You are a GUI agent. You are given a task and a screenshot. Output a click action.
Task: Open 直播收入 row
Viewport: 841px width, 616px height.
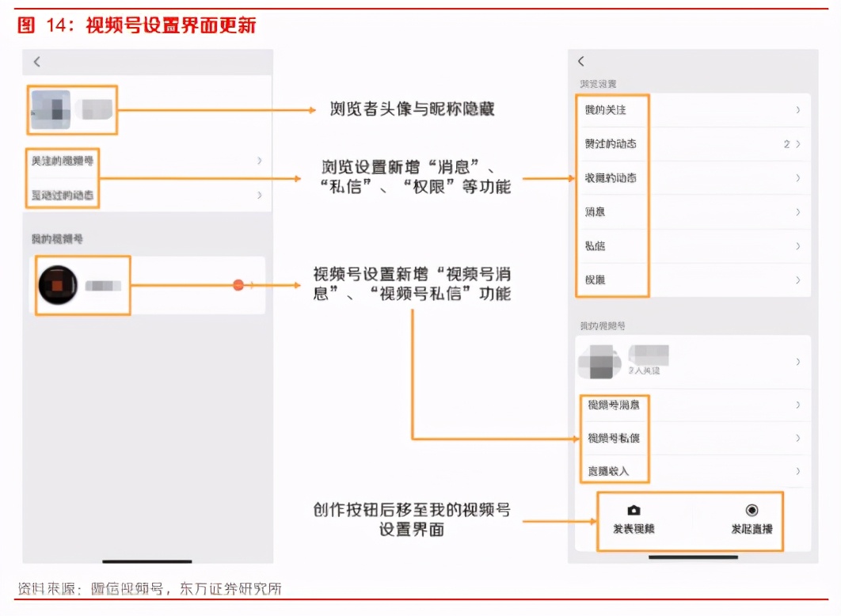click(692, 471)
